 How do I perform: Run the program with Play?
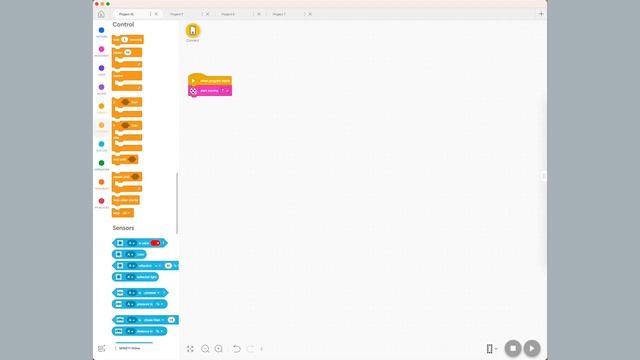(532, 349)
